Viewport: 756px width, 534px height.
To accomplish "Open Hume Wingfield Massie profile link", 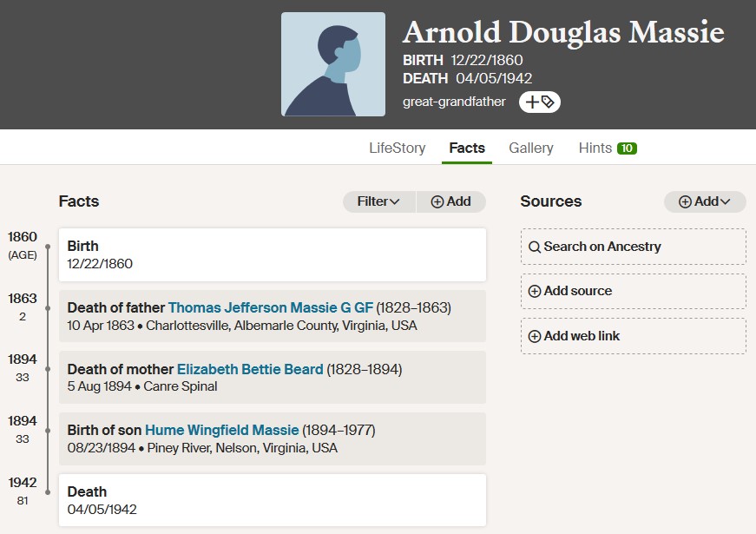I will [222, 431].
